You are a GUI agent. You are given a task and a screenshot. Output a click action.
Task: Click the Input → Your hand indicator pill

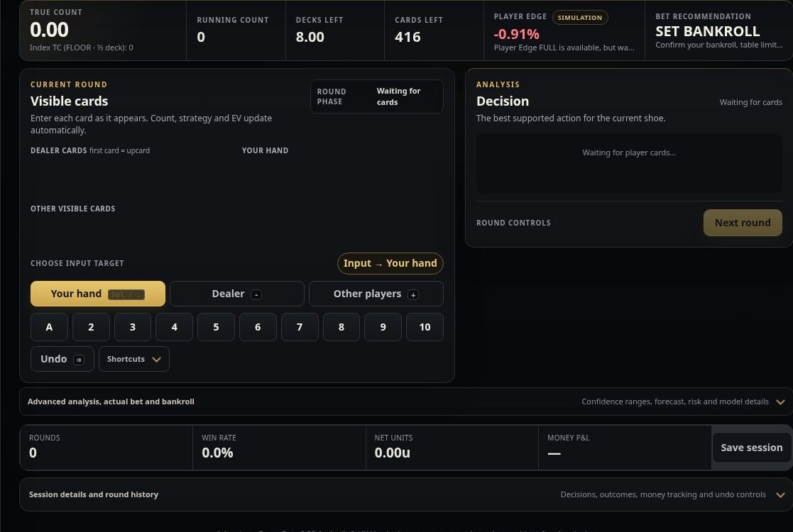point(390,263)
